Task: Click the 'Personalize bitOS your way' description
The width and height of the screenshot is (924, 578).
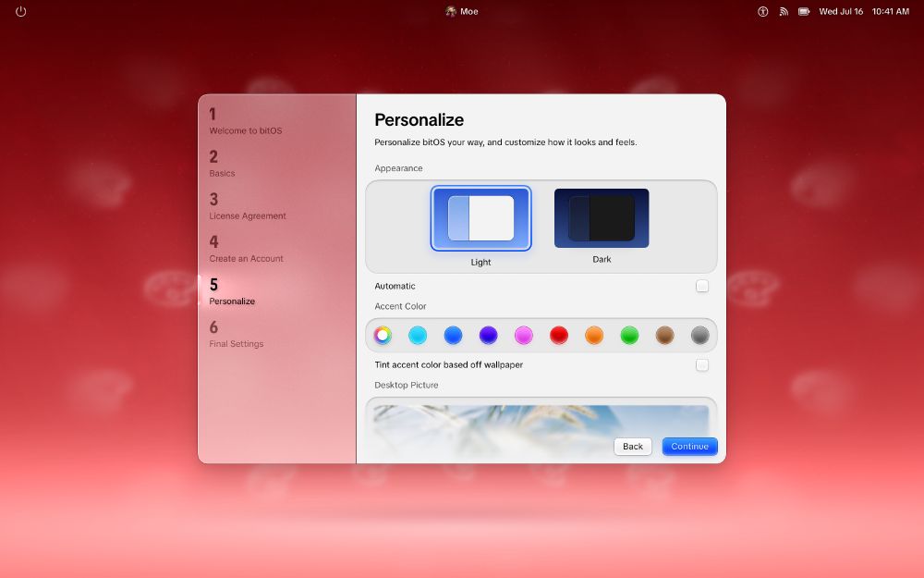Action: [x=505, y=142]
